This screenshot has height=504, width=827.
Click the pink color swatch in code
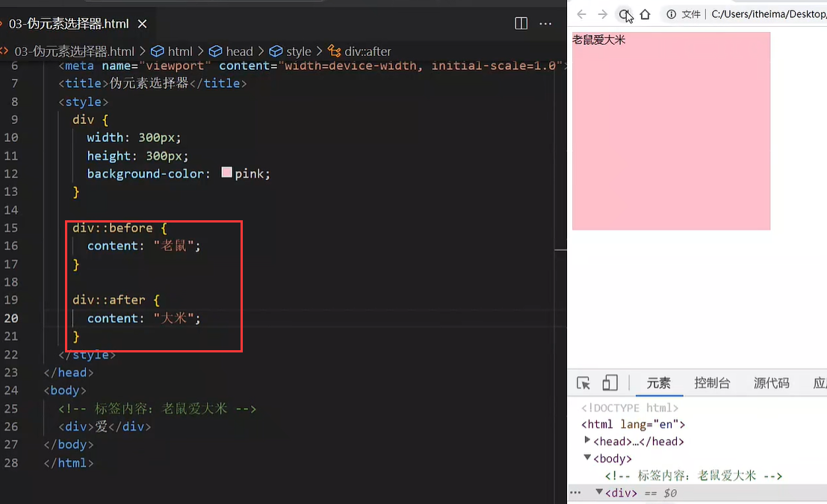tap(227, 173)
